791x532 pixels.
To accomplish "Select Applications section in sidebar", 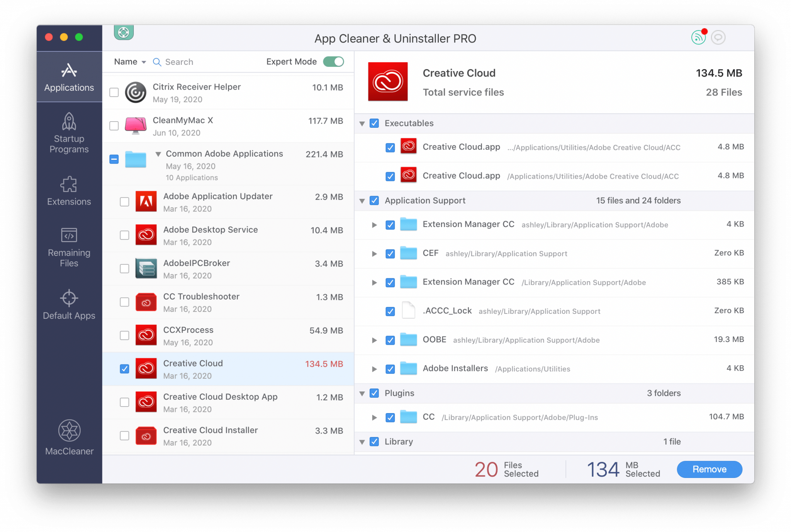I will tap(70, 78).
